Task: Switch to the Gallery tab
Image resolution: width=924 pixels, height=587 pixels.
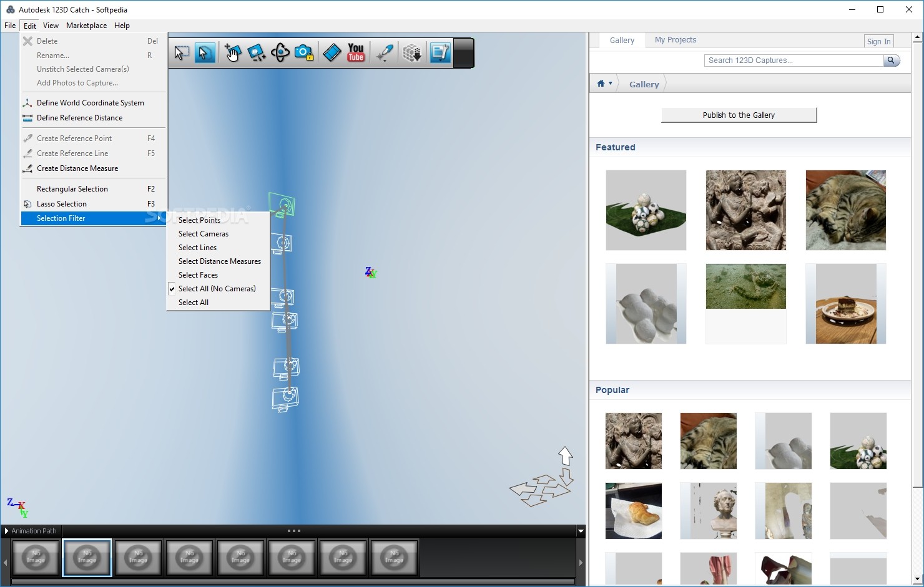Action: tap(622, 40)
